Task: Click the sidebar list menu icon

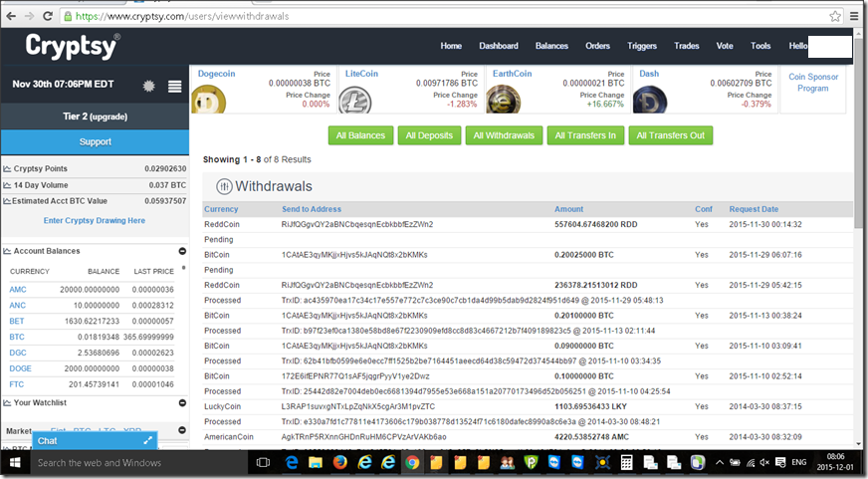Action: click(x=174, y=86)
